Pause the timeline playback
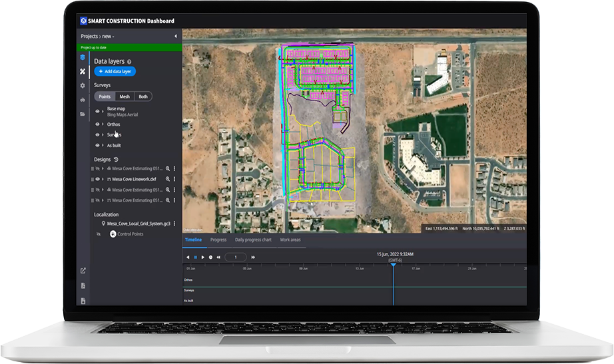 [x=195, y=257]
